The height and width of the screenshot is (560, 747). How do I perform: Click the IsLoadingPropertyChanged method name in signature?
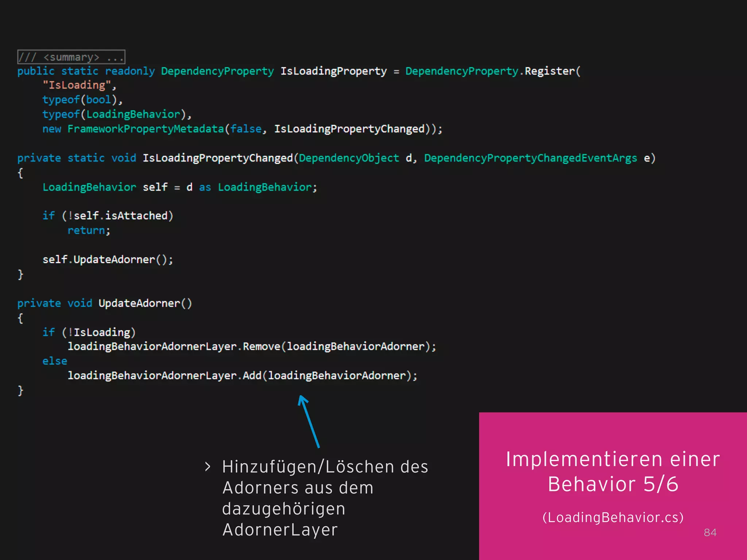point(218,158)
